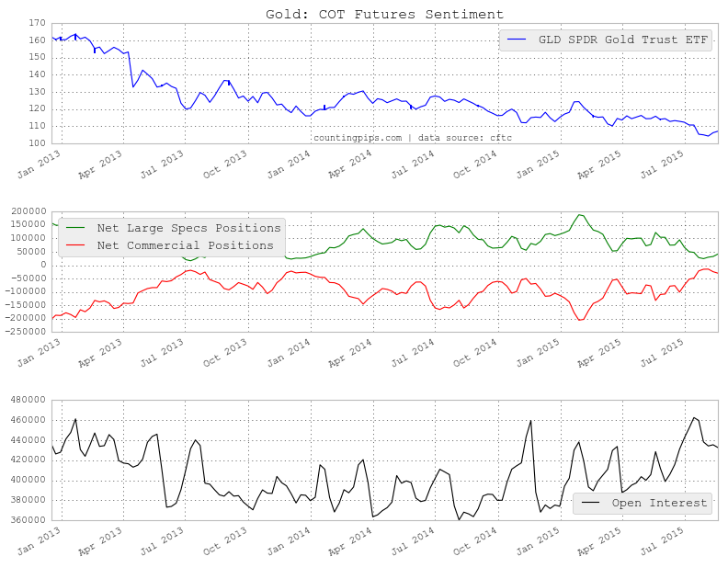The width and height of the screenshot is (728, 579).
Task: Click the 100000 tick on the positions axis
Action: [x=28, y=238]
